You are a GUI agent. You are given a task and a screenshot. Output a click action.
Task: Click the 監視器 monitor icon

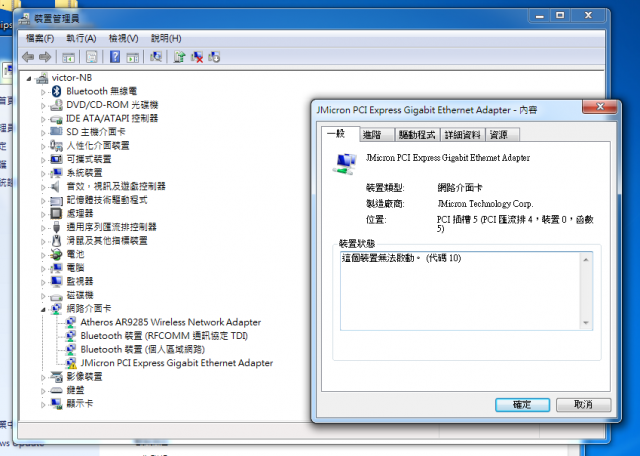(56, 281)
